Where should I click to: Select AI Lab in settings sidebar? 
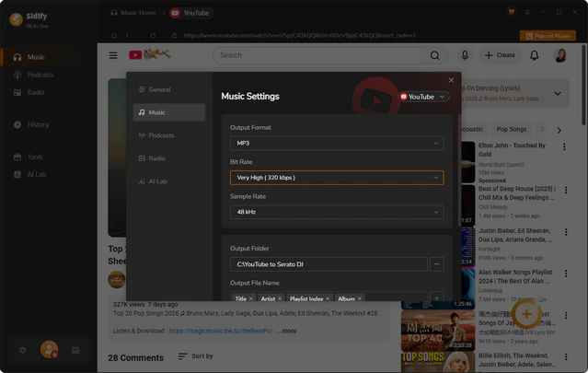[169, 181]
